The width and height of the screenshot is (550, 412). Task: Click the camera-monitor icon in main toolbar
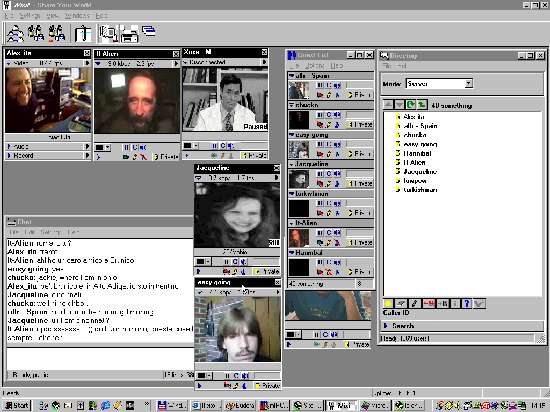[x=107, y=33]
